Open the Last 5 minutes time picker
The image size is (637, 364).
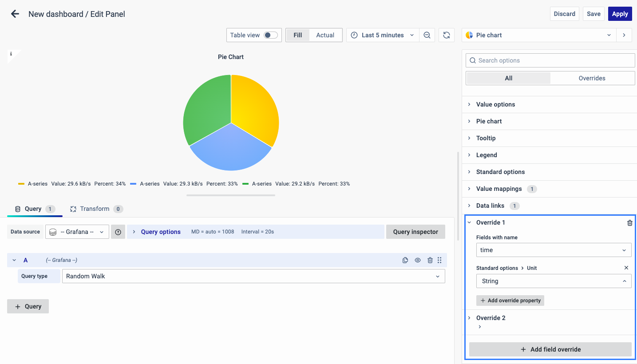[x=382, y=35]
